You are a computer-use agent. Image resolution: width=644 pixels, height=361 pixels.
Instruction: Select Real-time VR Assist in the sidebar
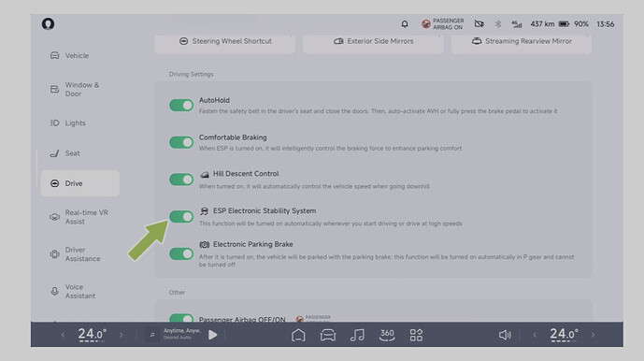click(x=80, y=217)
